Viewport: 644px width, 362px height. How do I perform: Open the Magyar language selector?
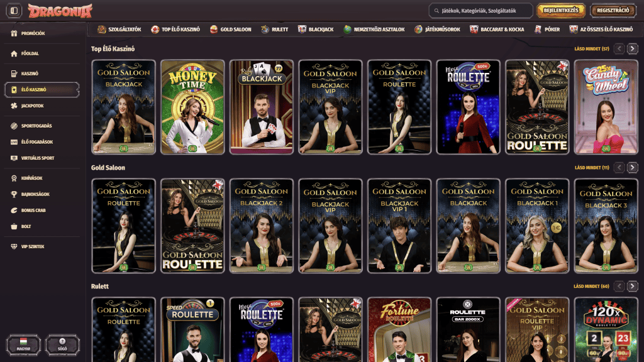[23, 344]
